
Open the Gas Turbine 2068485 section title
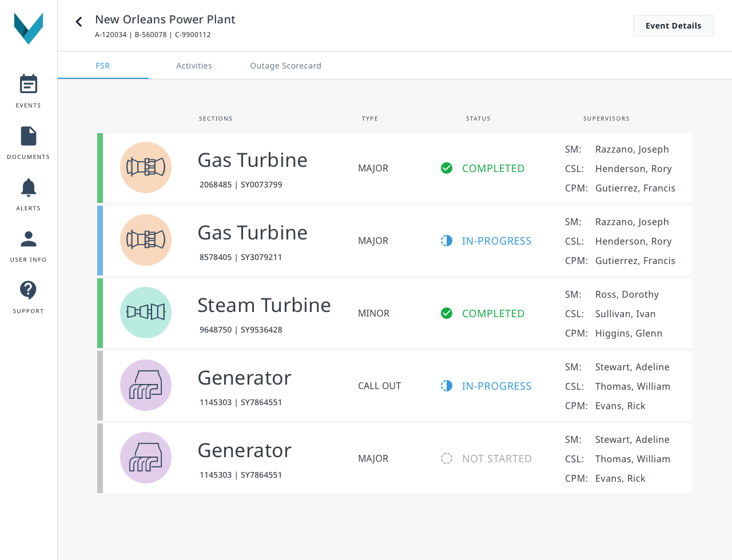pos(252,160)
